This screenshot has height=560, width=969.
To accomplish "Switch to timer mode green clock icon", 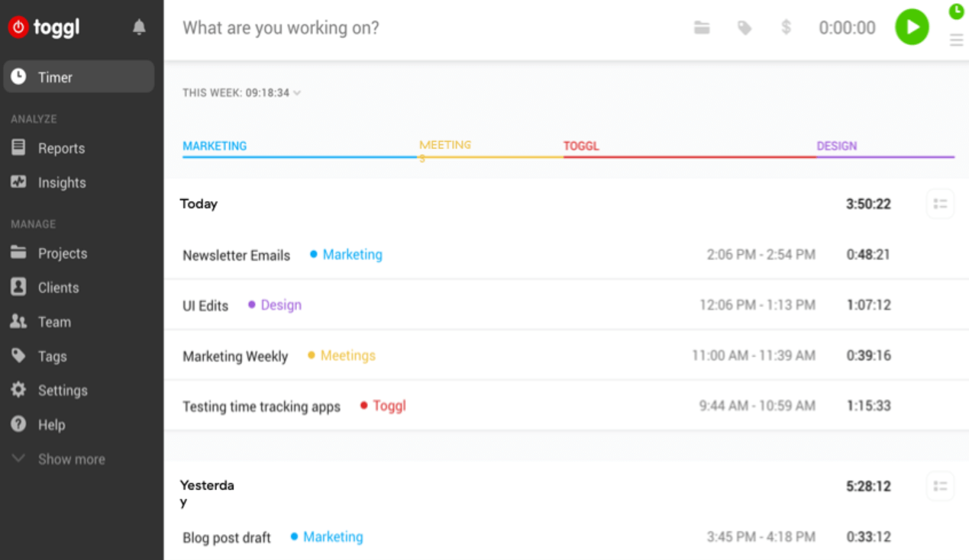I will click(x=956, y=11).
